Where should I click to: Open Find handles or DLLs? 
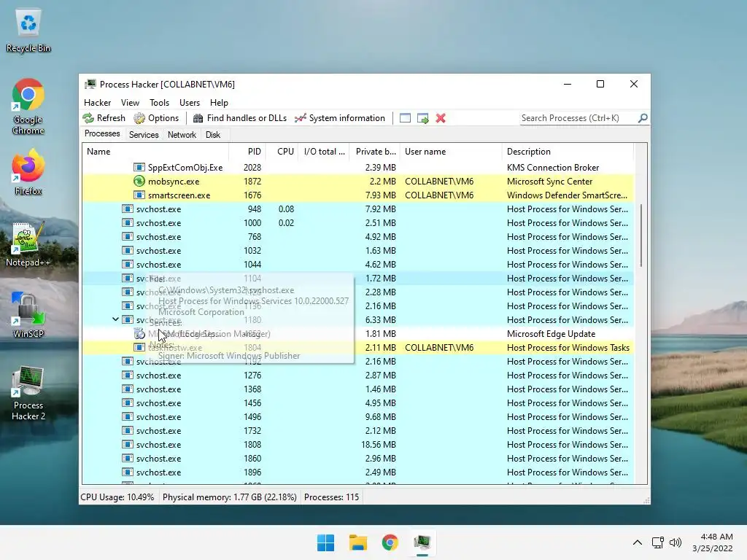click(x=239, y=118)
